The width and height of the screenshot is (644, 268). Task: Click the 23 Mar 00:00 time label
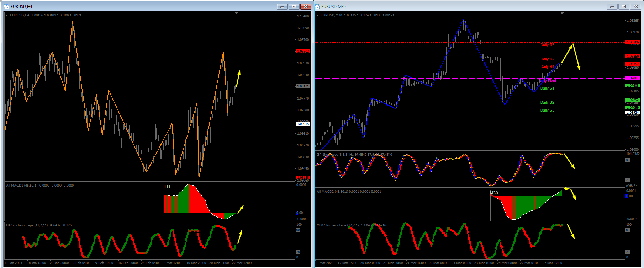[461, 263]
